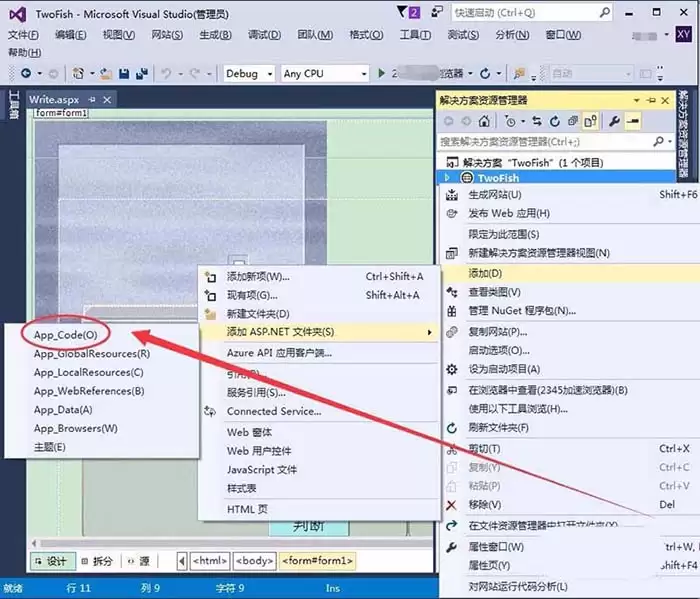Click the <body> tag in breadcrumb bar
This screenshot has width=700, height=599.
coord(255,561)
